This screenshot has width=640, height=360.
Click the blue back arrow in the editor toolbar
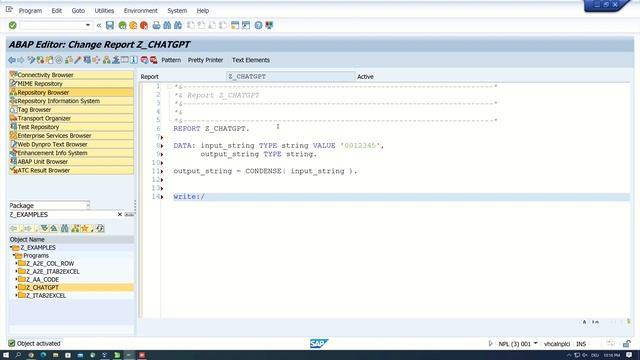(x=12, y=60)
